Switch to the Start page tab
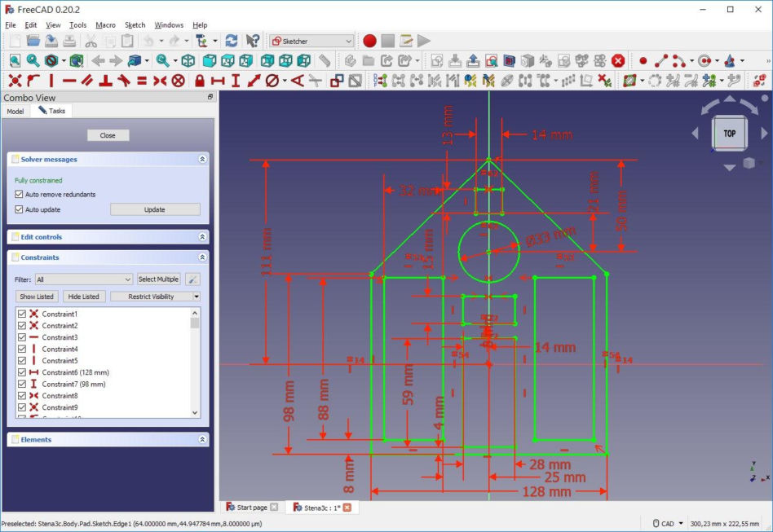This screenshot has width=773, height=532. coord(252,508)
